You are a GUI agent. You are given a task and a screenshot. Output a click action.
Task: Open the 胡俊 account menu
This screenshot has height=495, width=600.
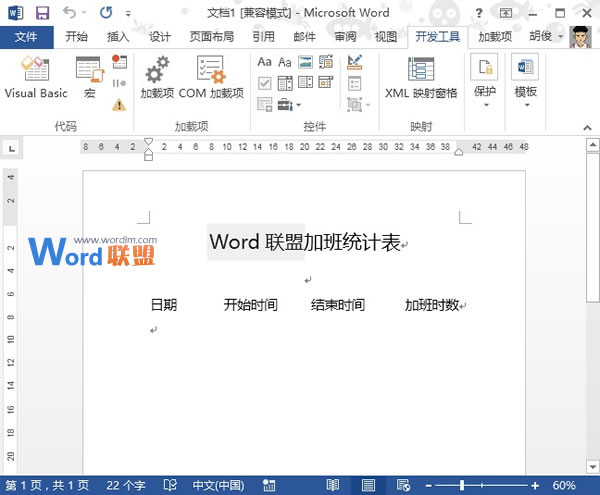546,36
